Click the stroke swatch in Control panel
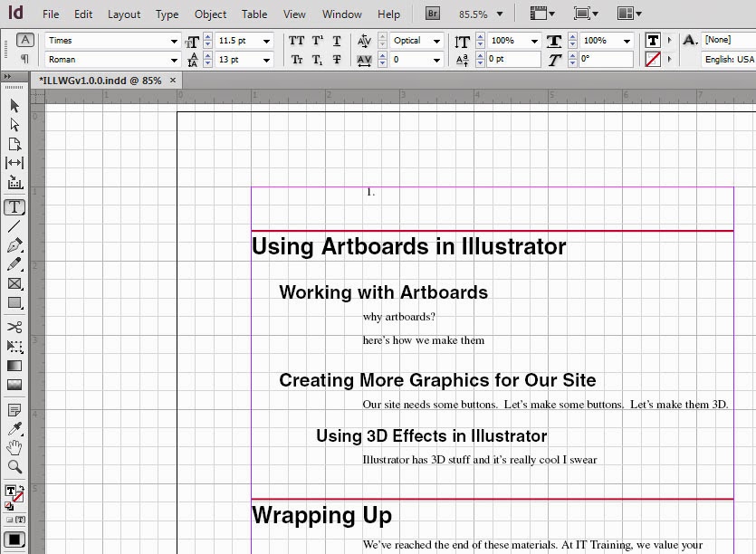Image resolution: width=756 pixels, height=554 pixels. [x=653, y=60]
